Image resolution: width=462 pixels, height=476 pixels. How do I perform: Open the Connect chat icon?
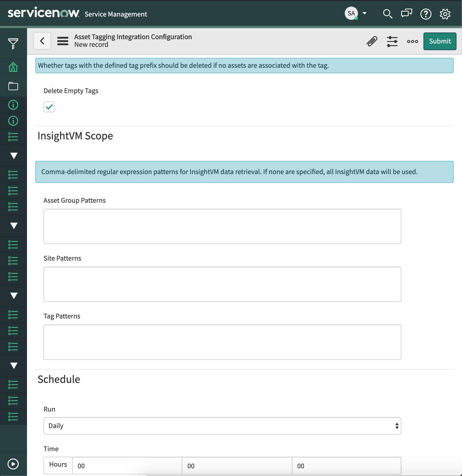coord(406,13)
